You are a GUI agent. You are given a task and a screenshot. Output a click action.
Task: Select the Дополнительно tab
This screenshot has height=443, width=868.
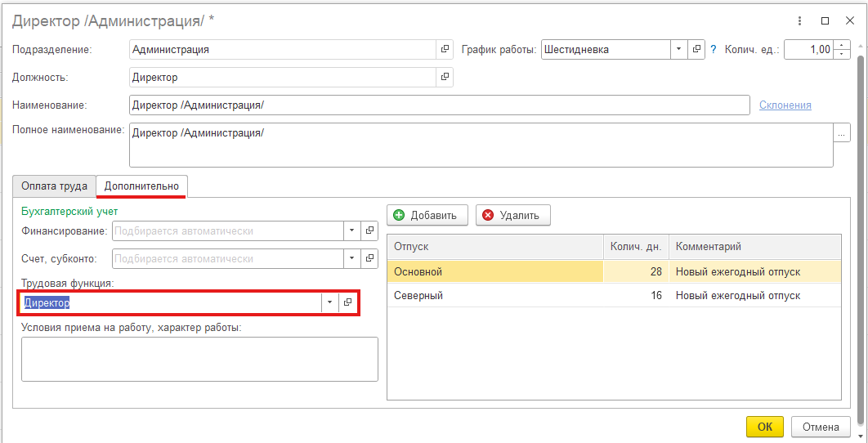141,186
